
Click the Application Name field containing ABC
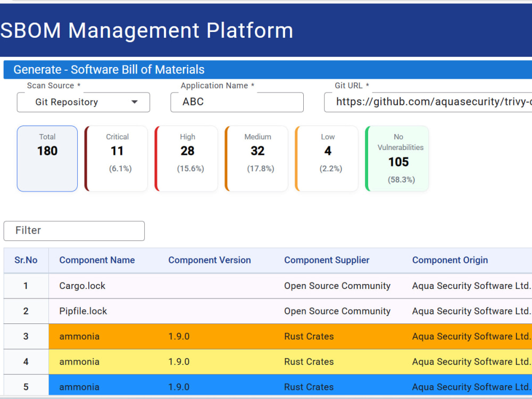[x=237, y=102]
